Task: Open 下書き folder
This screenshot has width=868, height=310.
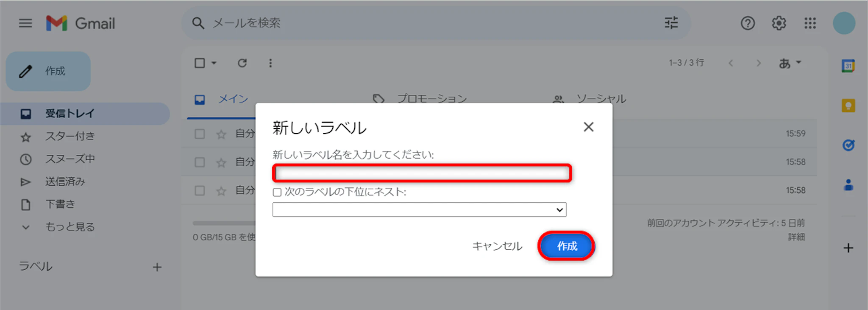Action: coord(60,204)
